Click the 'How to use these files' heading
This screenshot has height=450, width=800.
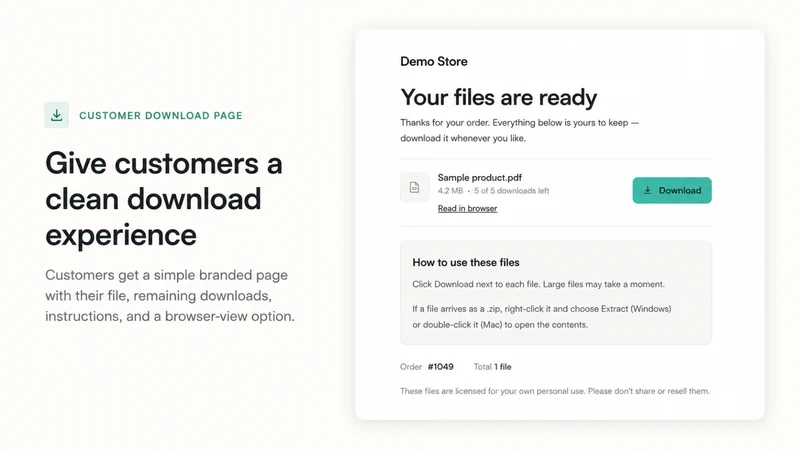click(x=466, y=262)
